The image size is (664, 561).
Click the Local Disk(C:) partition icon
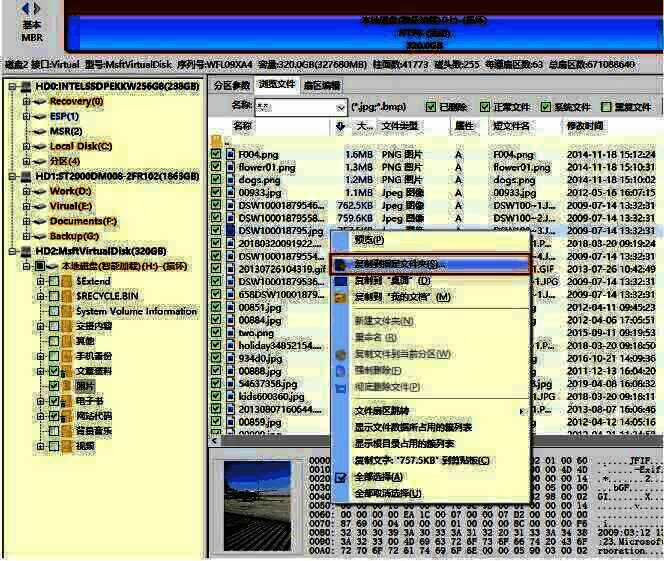[40, 146]
